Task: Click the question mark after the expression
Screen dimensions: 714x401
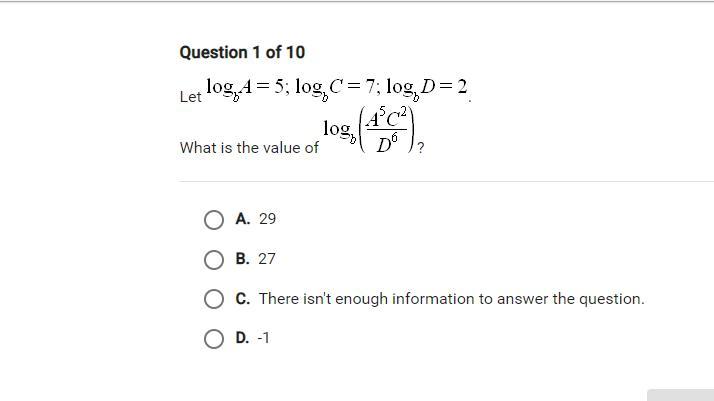Action: 421,147
